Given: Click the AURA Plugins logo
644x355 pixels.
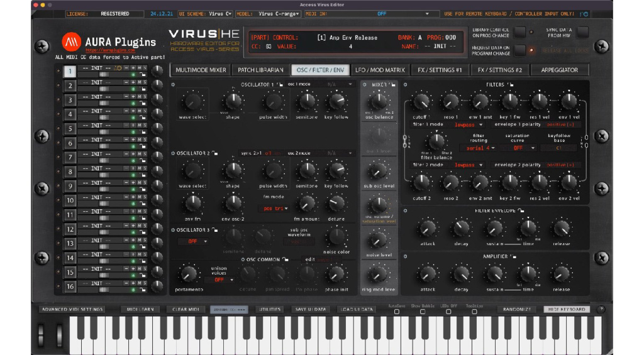Looking at the screenshot, I should click(72, 41).
